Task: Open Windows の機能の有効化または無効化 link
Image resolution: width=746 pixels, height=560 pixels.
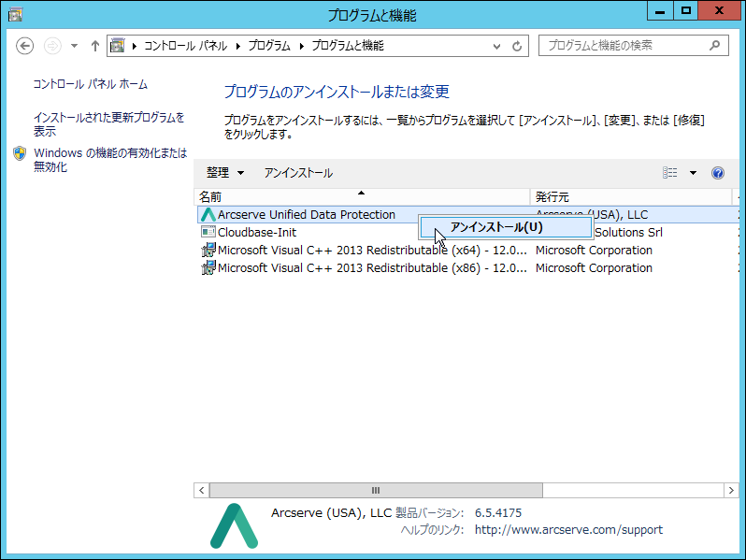Action: pyautogui.click(x=110, y=159)
